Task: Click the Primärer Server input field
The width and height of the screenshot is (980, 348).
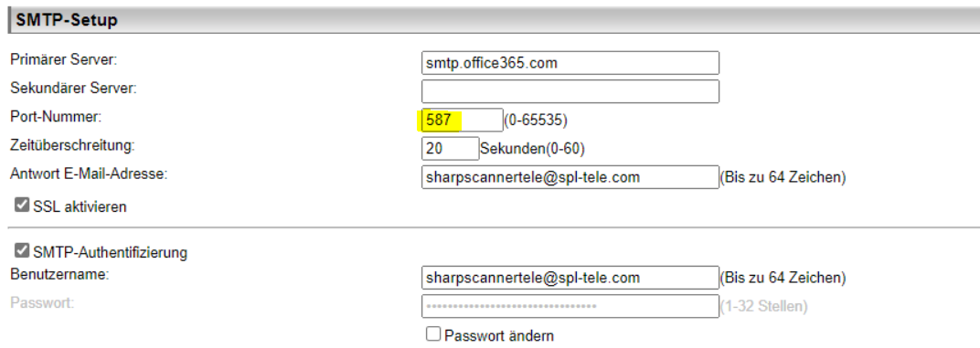Action: pos(570,63)
